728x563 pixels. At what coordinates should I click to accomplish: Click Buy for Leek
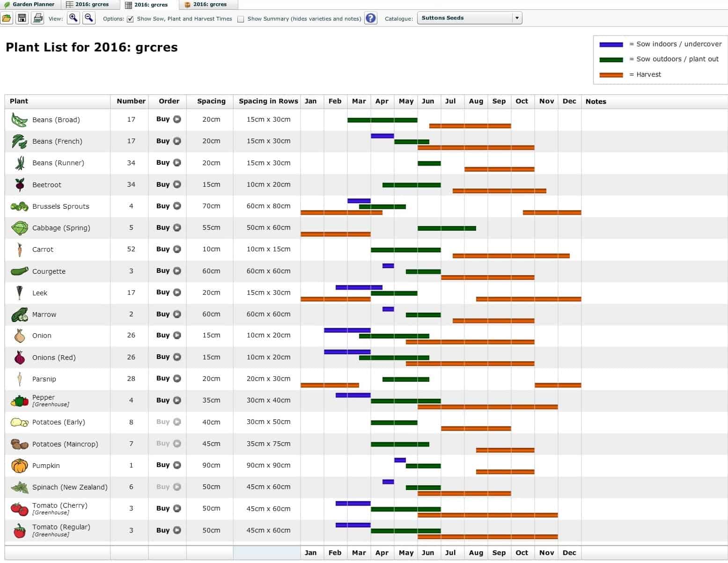point(169,292)
